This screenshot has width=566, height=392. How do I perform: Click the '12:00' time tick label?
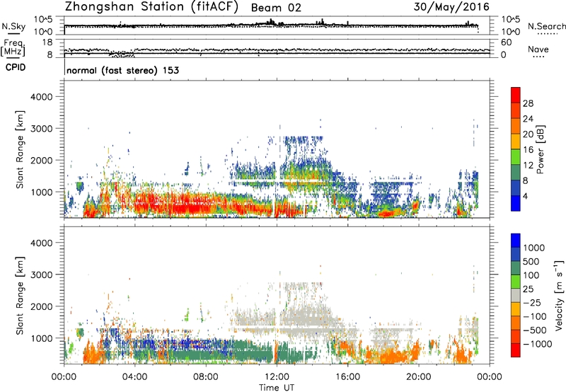point(277,377)
